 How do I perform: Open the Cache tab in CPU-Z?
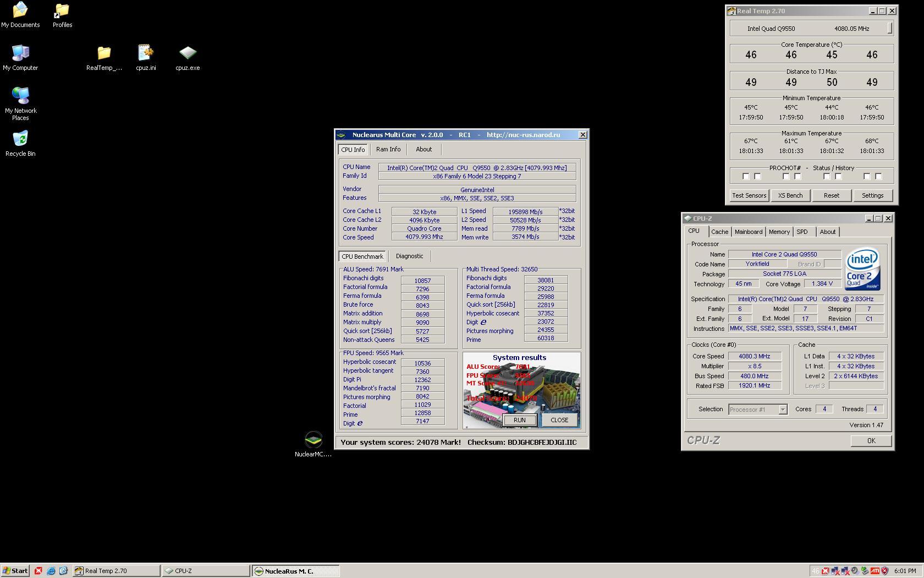719,232
